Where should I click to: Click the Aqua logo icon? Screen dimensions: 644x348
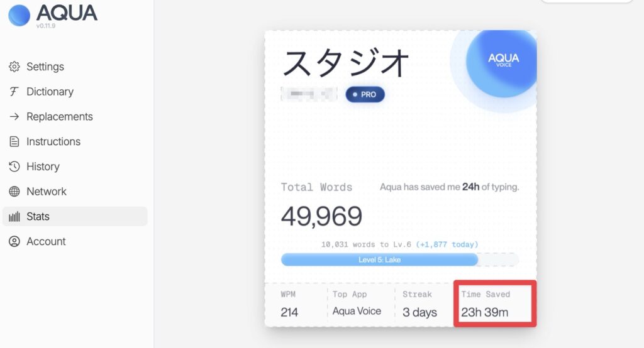point(19,15)
